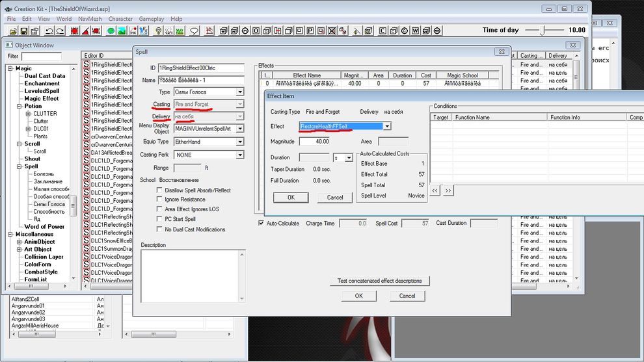This screenshot has height=362, width=644.
Task: Click the open file folder toolbar icon
Action: 12,31
